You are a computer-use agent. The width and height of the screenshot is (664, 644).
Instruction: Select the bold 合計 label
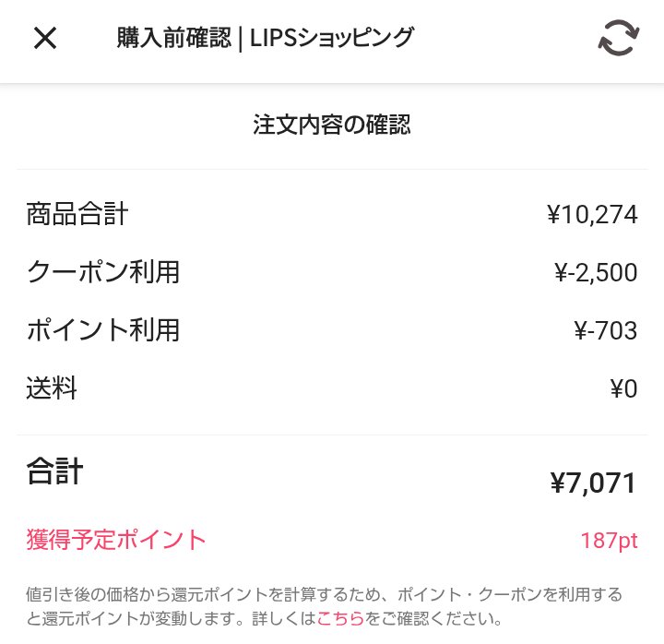tap(55, 472)
